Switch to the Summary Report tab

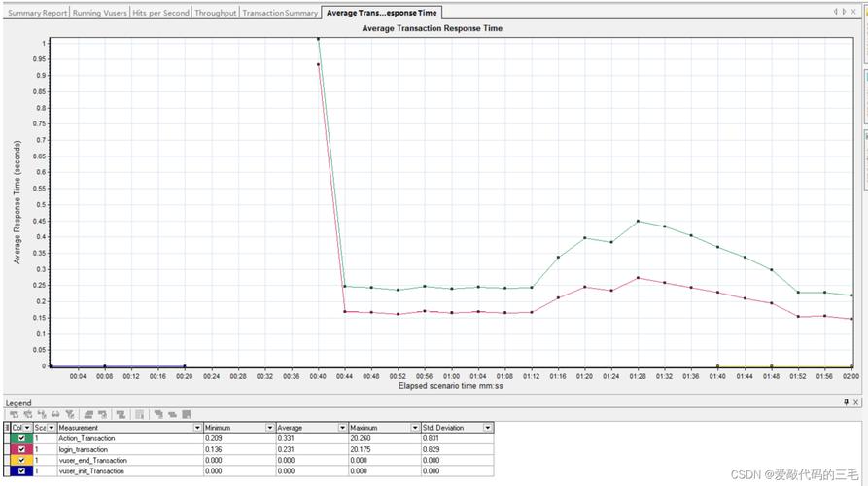[x=38, y=13]
